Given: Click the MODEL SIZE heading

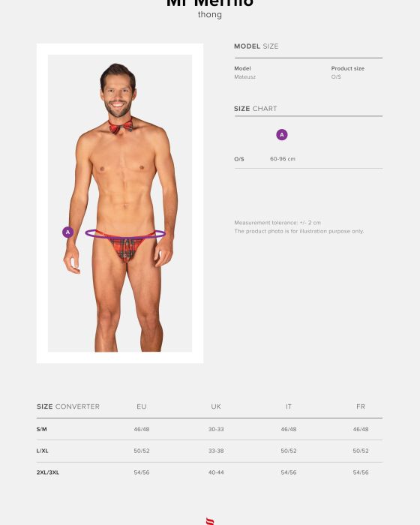Looking at the screenshot, I should [256, 46].
